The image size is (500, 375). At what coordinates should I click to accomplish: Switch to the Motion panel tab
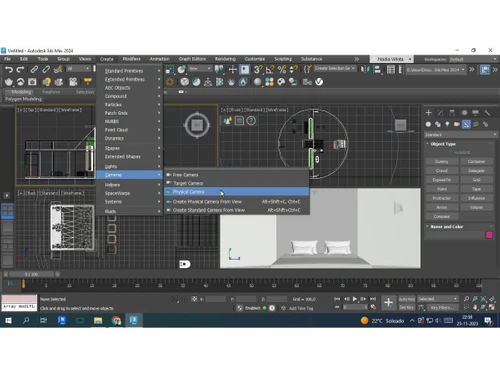coord(464,113)
